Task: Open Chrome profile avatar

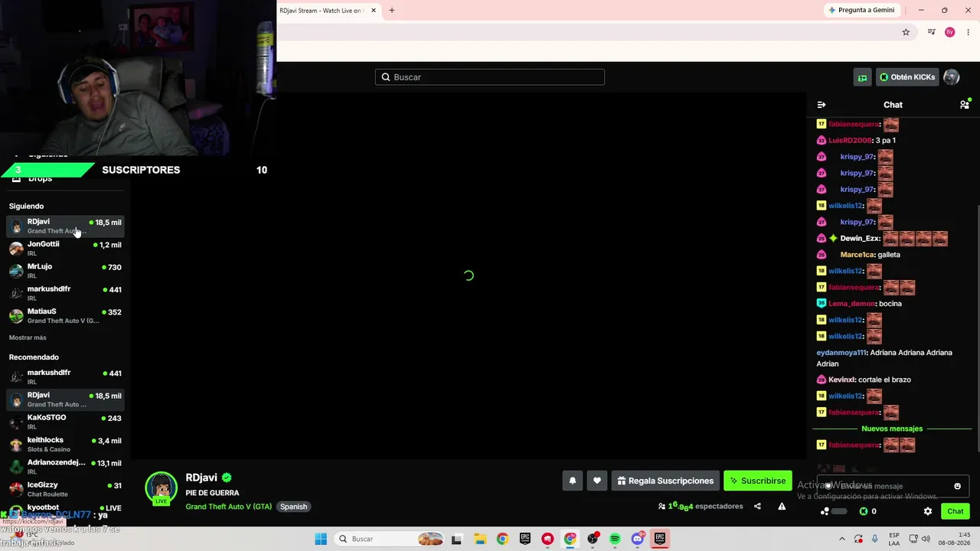Action: [x=950, y=32]
